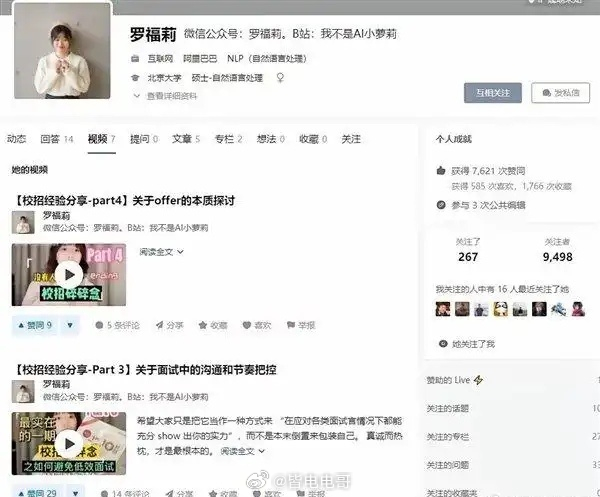The height and width of the screenshot is (497, 600).
Task: Open the 收藏 0 tab
Action: [313, 139]
